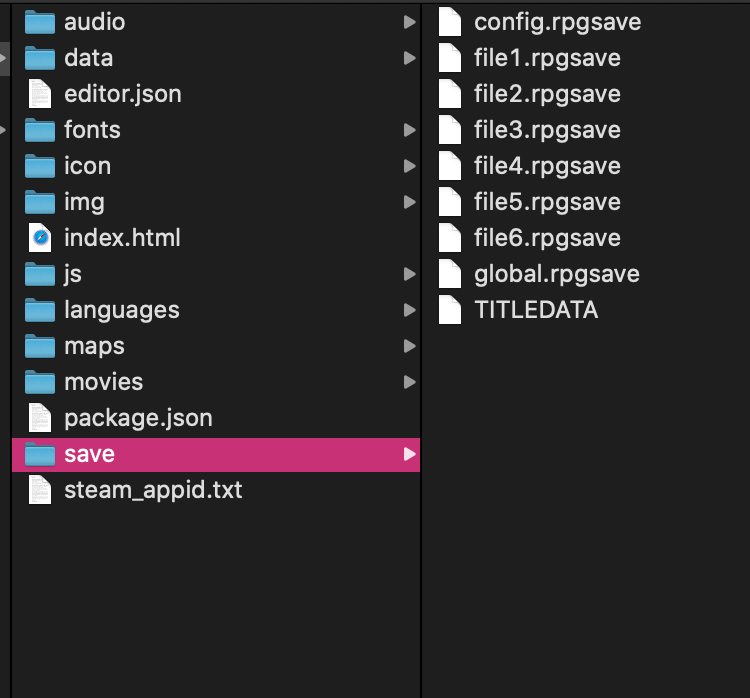Expand the audio folder arrow
Screen dimensions: 750x698
pyautogui.click(x=409, y=22)
